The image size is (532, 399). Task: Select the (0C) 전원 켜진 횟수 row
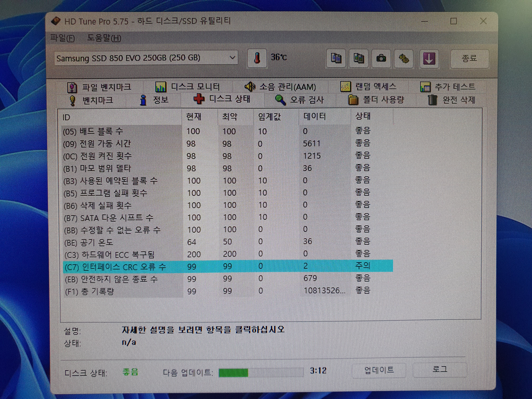(x=227, y=156)
